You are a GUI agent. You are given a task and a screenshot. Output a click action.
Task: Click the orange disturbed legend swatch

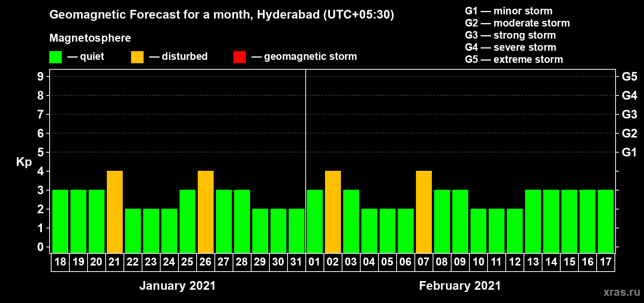(x=137, y=57)
